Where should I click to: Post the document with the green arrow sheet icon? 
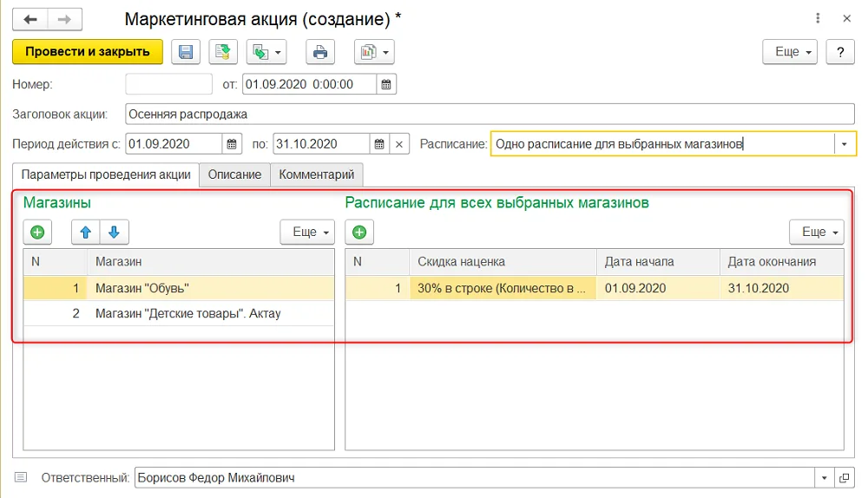click(x=223, y=52)
